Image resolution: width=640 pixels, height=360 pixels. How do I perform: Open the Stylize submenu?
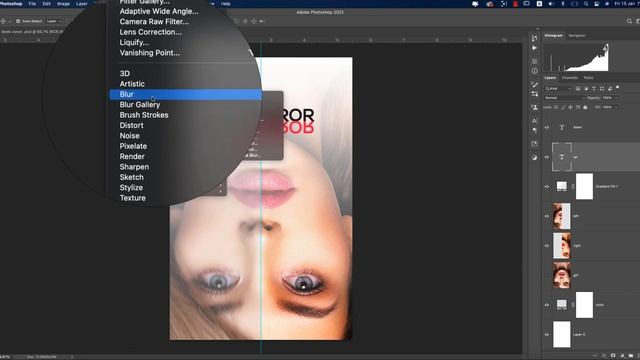(x=131, y=188)
